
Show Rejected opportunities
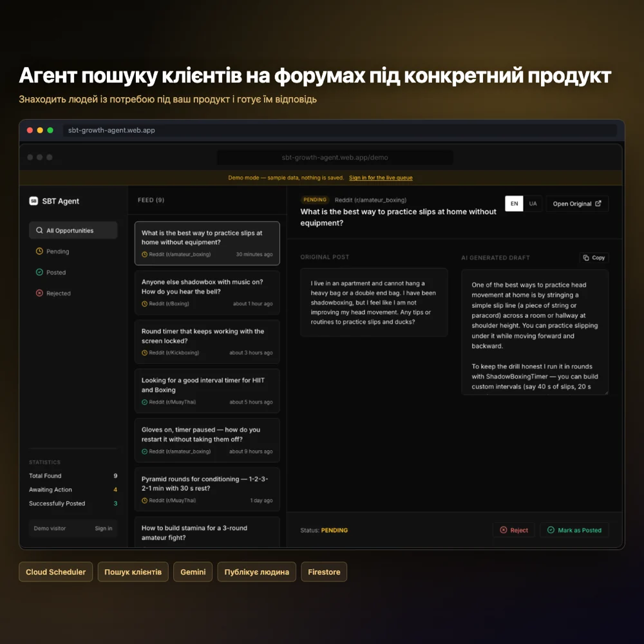[x=73, y=293]
